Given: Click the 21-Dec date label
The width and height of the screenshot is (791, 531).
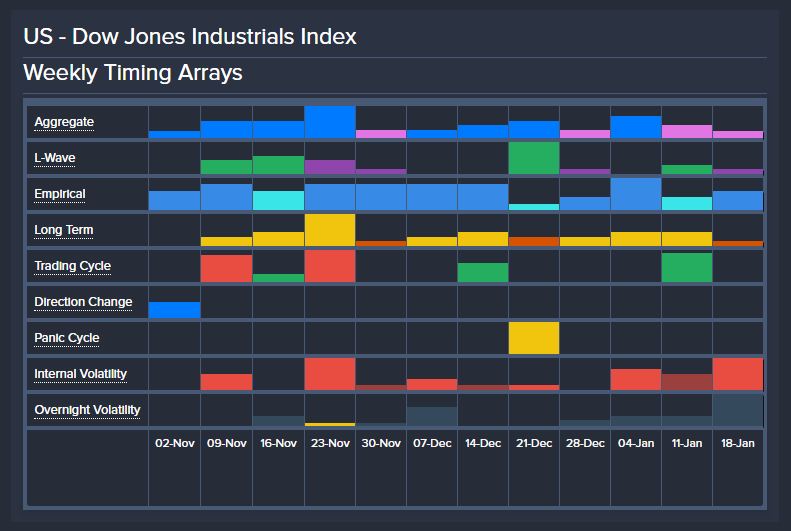Looking at the screenshot, I should point(534,443).
